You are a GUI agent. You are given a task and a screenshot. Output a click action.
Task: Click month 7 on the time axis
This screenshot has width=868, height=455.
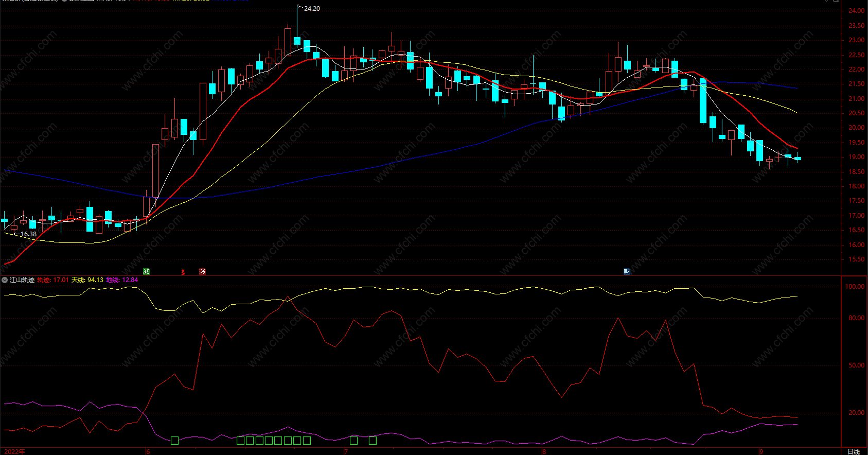coord(346,451)
